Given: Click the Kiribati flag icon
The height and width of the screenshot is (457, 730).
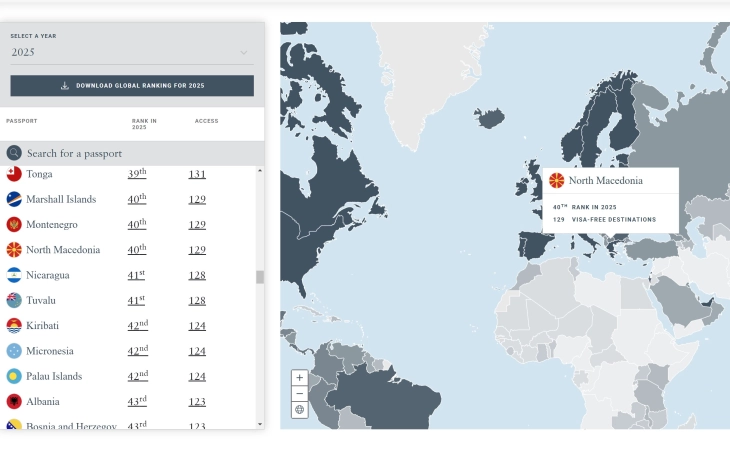Looking at the screenshot, I should 14,326.
